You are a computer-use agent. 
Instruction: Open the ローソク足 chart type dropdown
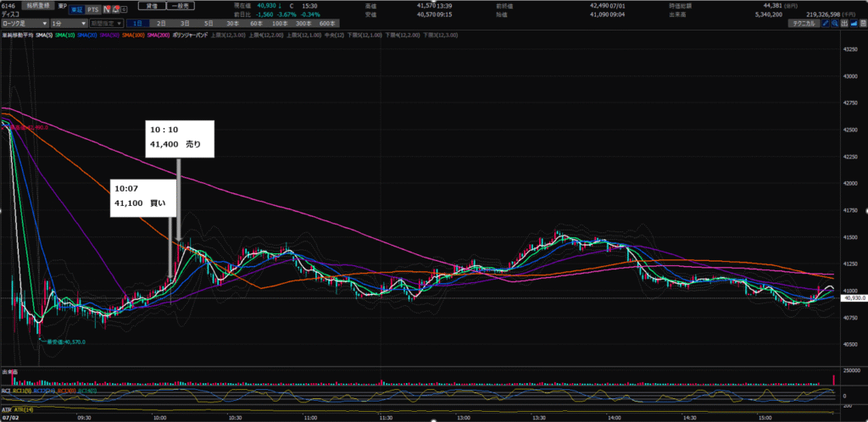(25, 24)
